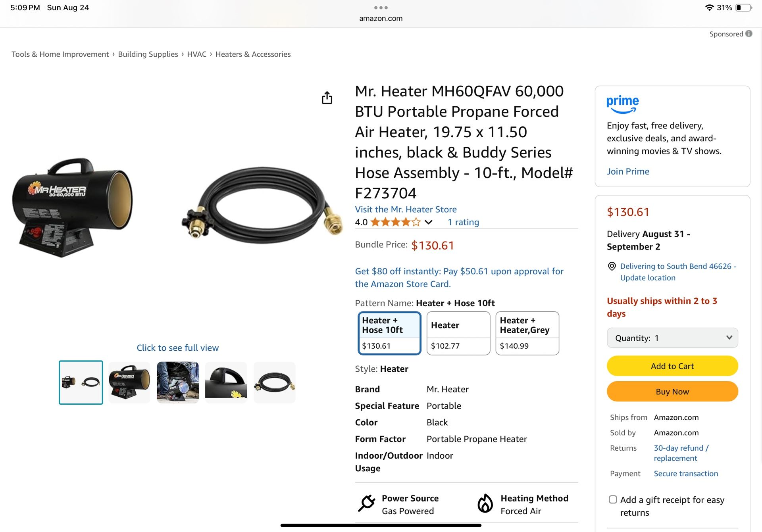Click the Heating Method flame icon
Image resolution: width=762 pixels, height=532 pixels.
[485, 503]
